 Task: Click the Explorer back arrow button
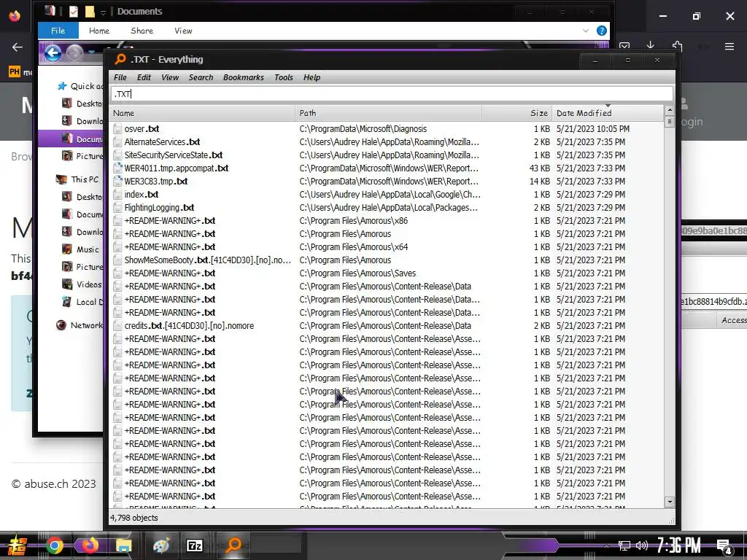[53, 52]
